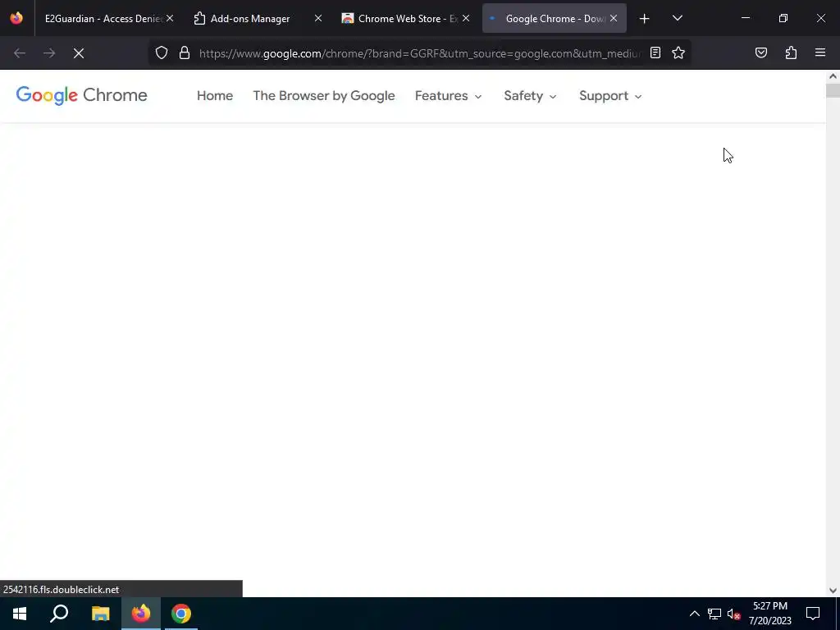The height and width of the screenshot is (630, 840).
Task: Close the Chrome Web Store tab
Action: click(466, 18)
